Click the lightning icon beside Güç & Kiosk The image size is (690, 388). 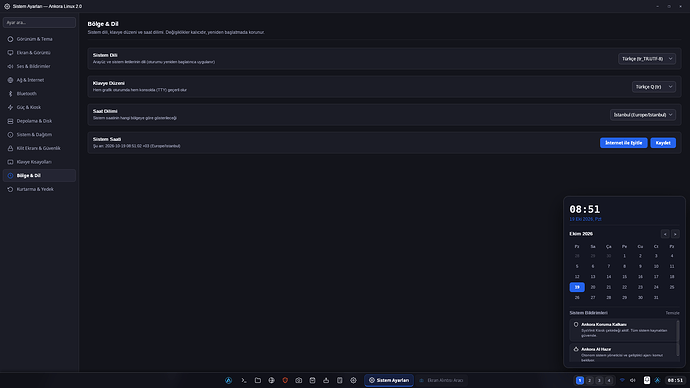tap(10, 107)
